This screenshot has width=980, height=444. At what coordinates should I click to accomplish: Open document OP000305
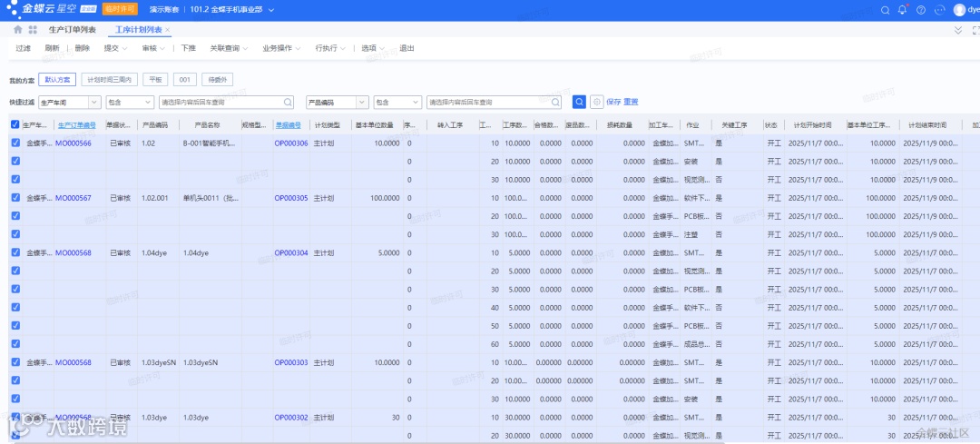tap(291, 198)
